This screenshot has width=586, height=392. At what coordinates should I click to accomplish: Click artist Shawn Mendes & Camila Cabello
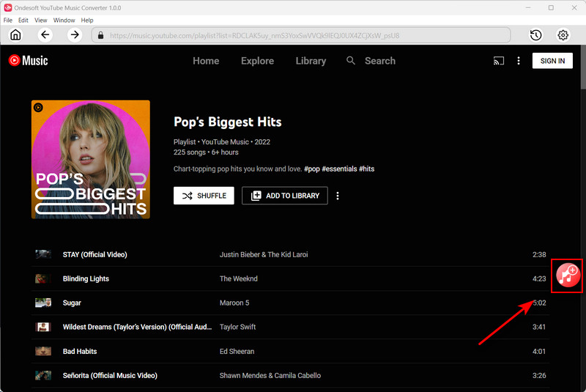tap(270, 376)
